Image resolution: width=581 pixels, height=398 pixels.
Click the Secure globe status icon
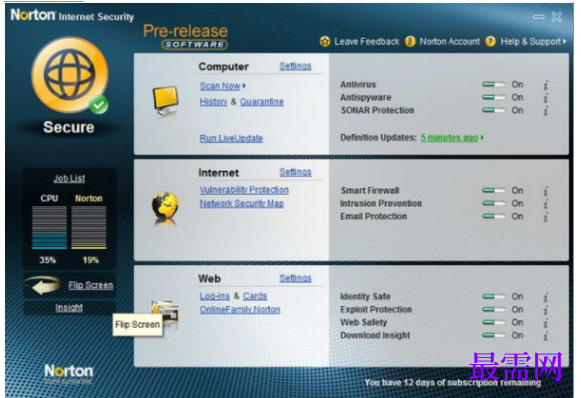[x=70, y=75]
